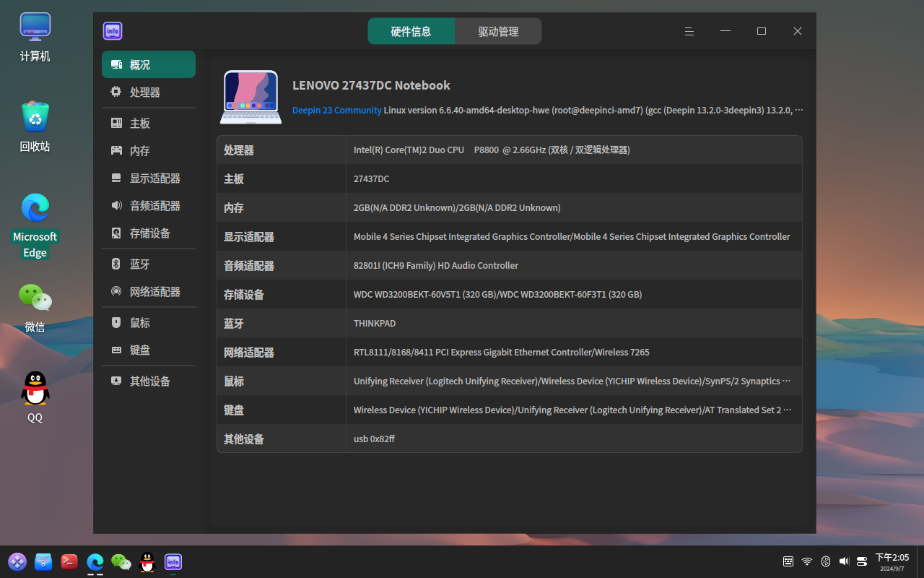Image resolution: width=924 pixels, height=578 pixels.
Task: Select the 存储设备 WDC WD3200BEKT row
Action: (x=510, y=294)
